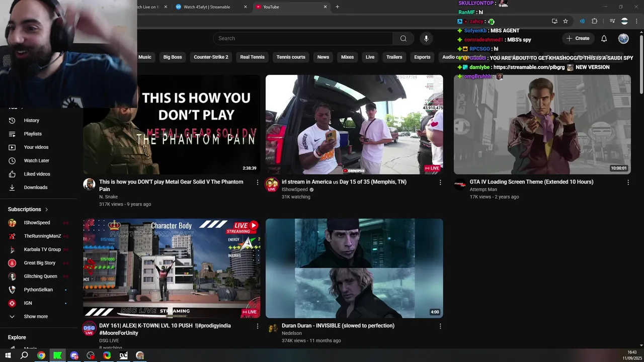Open Great Big Story subscription
644x362 pixels.
[39, 263]
